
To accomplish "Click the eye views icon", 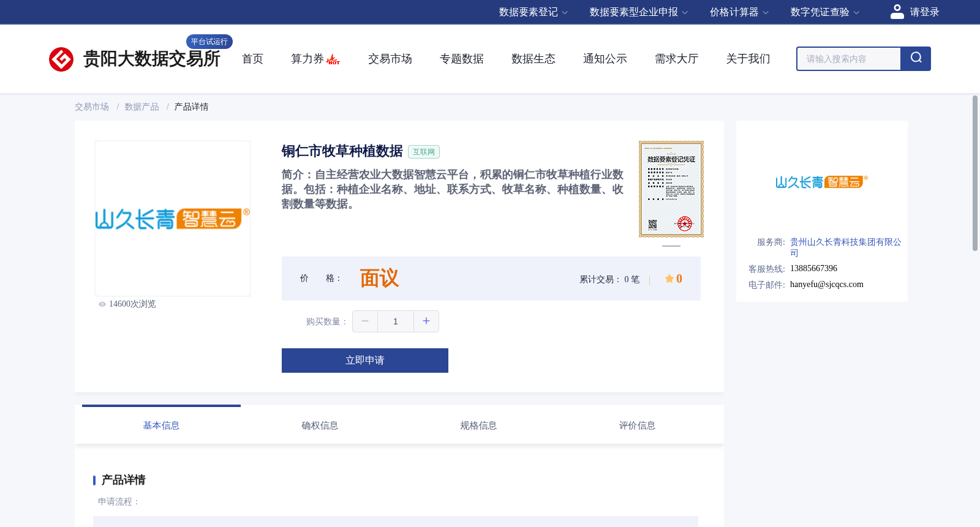I will pos(102,304).
